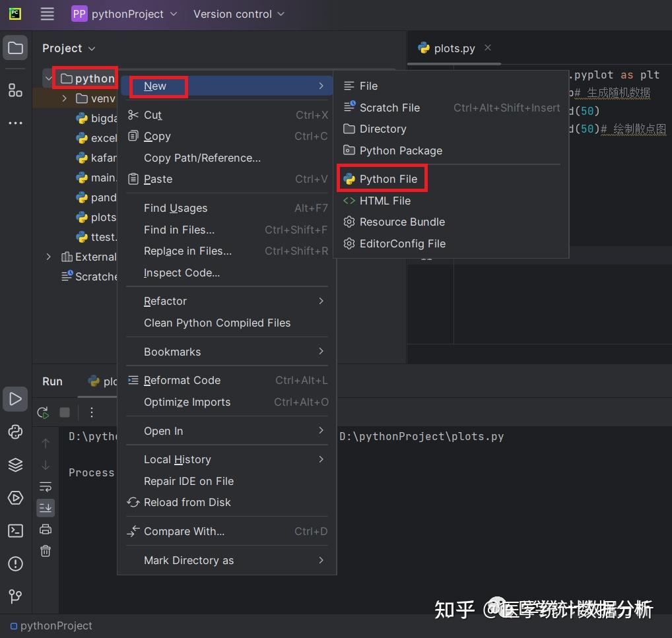Screen dimensions: 672x638
Task: Open the Terminal tool window
Action: point(15,531)
